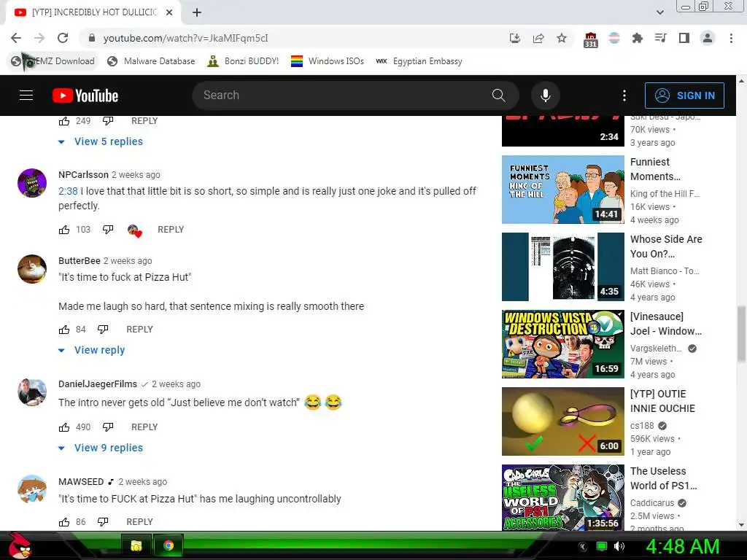The image size is (747, 560).
Task: Open DanielJaegerFilms profile avatar
Action: coord(32,392)
